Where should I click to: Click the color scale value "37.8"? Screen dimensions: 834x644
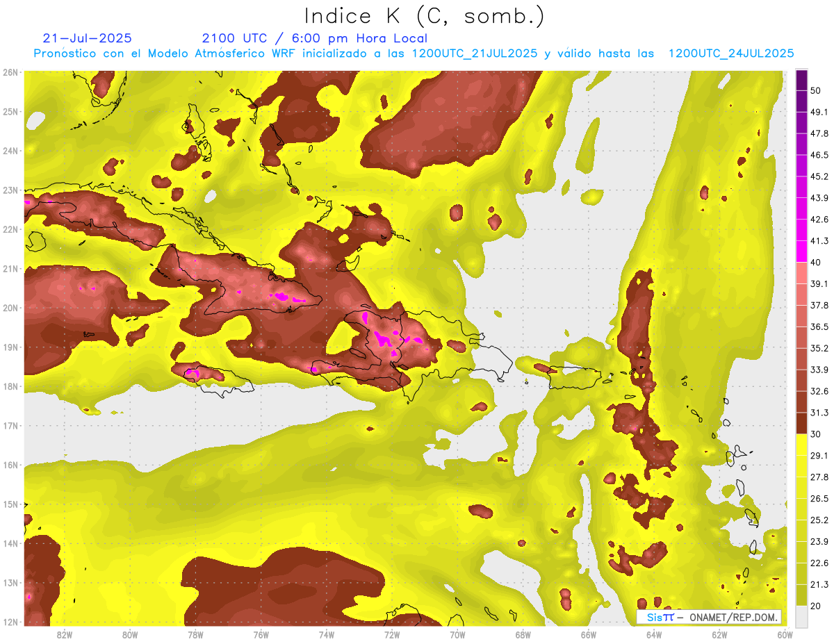click(819, 305)
